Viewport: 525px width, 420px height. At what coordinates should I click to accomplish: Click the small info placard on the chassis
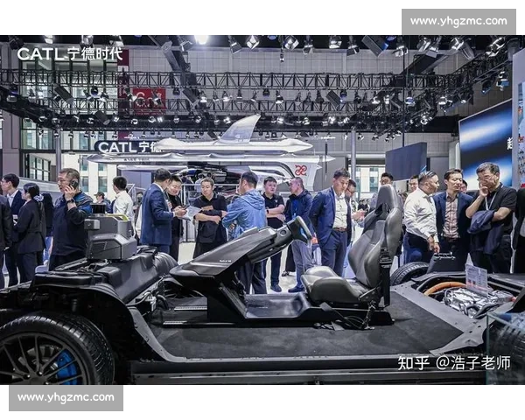click(476, 278)
